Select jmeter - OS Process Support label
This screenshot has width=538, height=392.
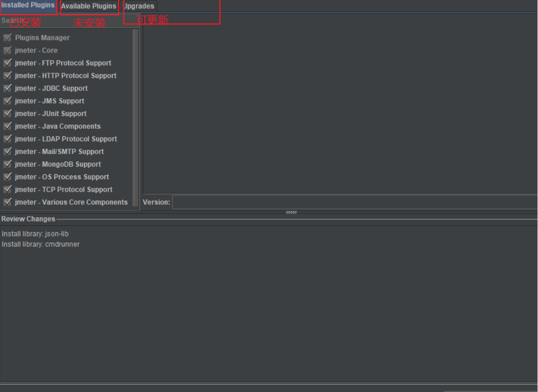click(62, 177)
